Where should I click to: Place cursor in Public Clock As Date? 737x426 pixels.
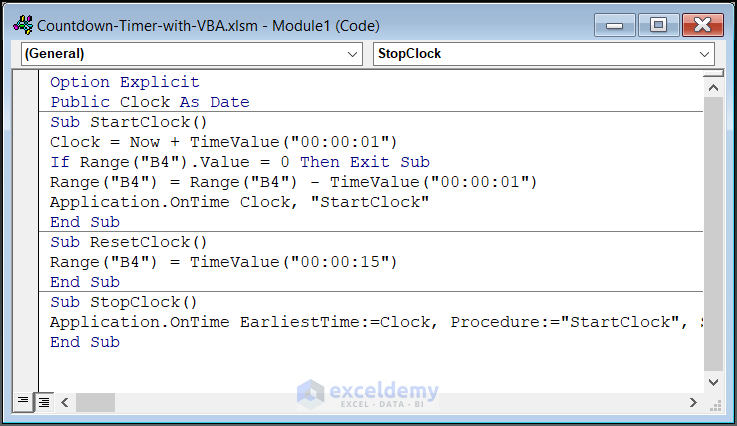pos(149,102)
